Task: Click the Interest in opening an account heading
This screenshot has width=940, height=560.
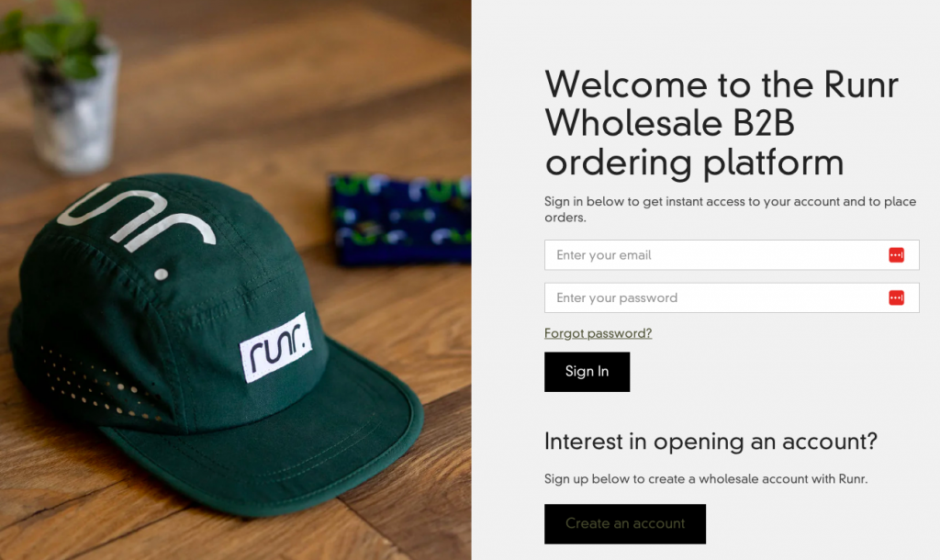Action: point(711,442)
